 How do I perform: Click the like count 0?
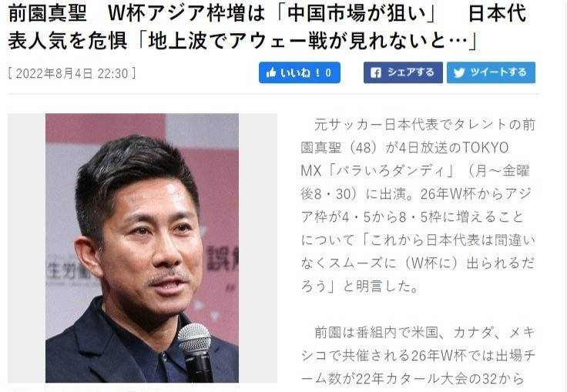(x=328, y=73)
